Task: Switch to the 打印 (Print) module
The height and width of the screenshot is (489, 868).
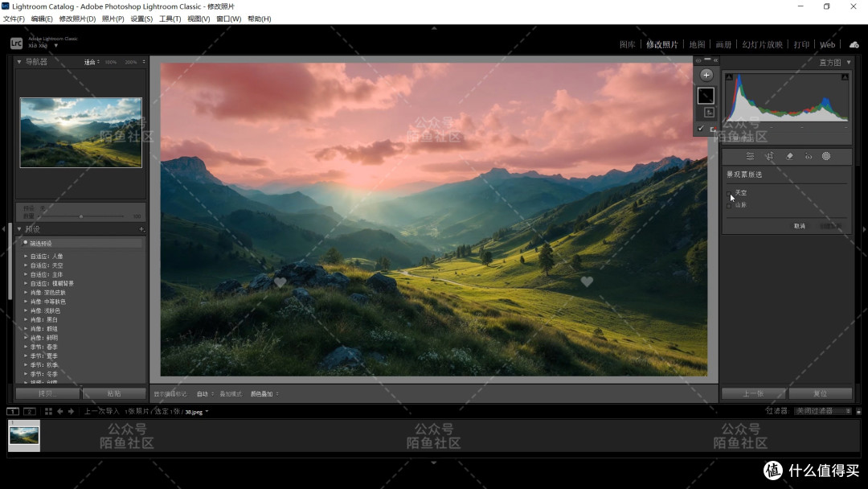Action: 801,44
